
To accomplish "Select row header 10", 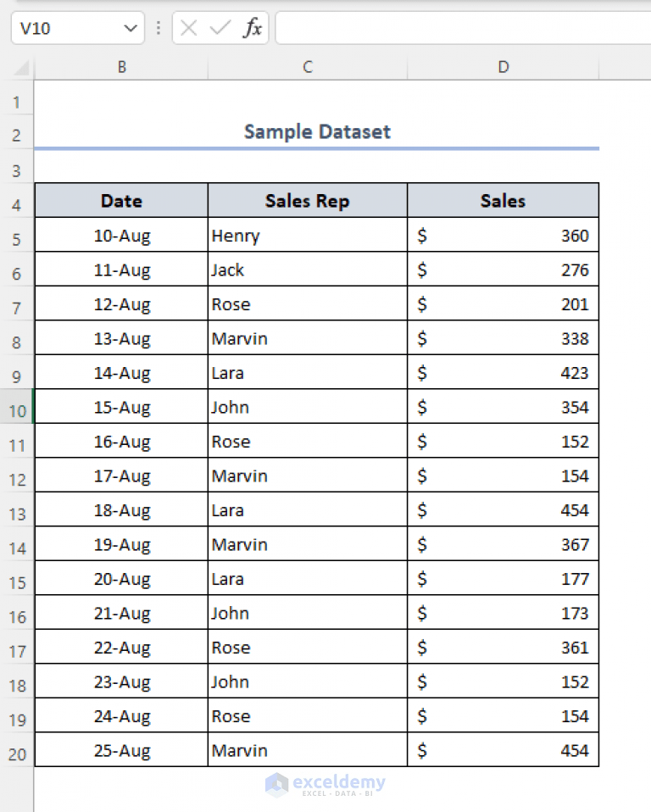I will [17, 407].
